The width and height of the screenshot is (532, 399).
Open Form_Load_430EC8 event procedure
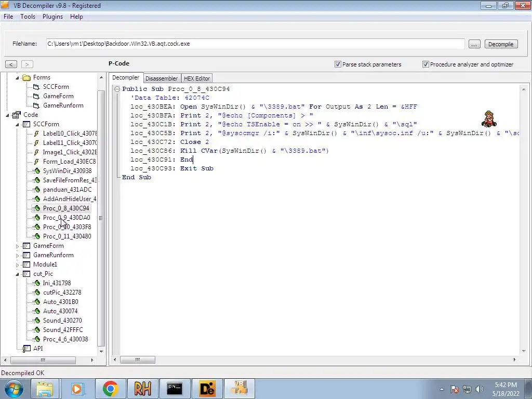[69, 162]
